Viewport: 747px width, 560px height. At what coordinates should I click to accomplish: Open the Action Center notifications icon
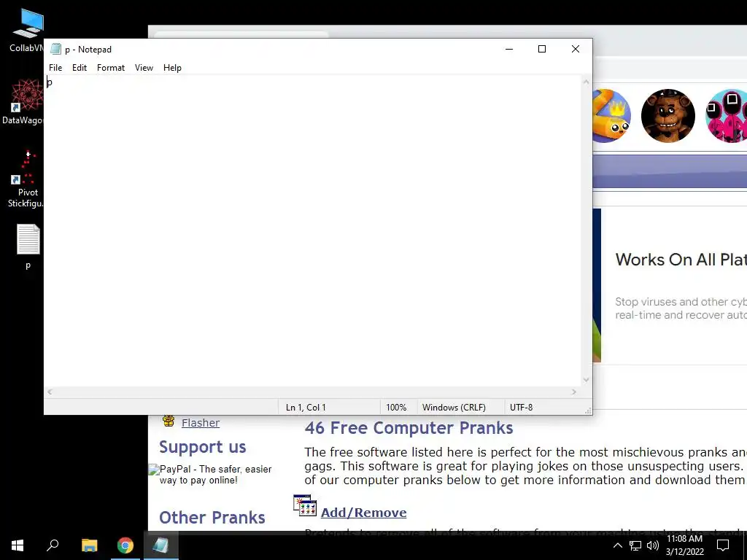pyautogui.click(x=723, y=545)
